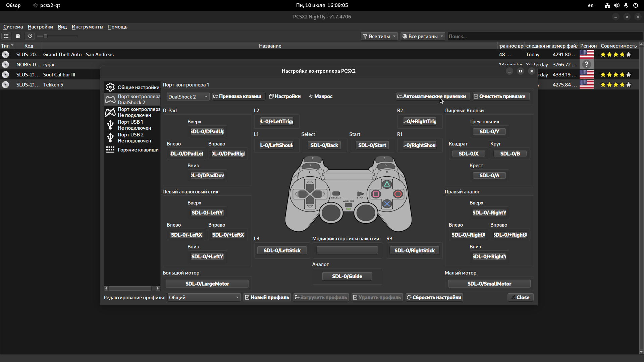The width and height of the screenshot is (644, 362).
Task: Select Grand Theft Auto - San Andreas row
Action: point(319,54)
